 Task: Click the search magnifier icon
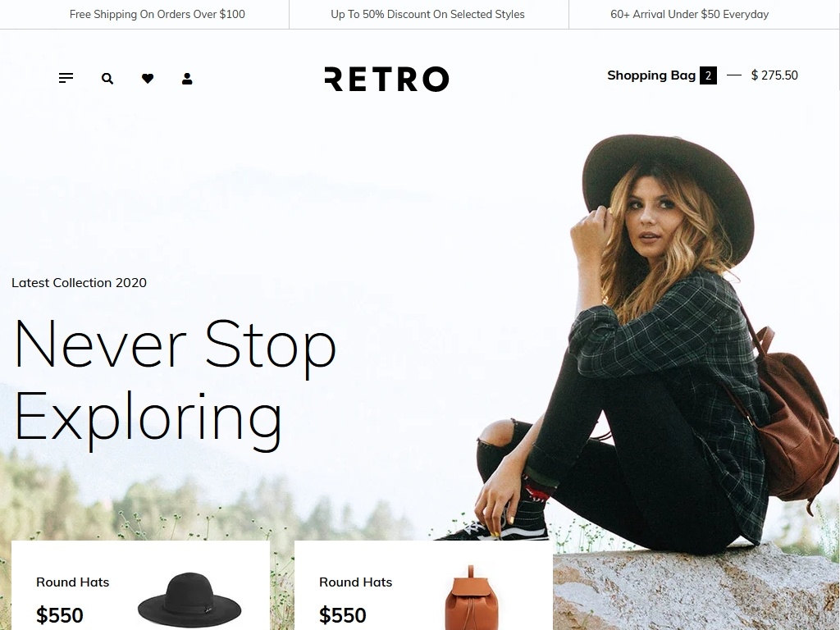[107, 79]
